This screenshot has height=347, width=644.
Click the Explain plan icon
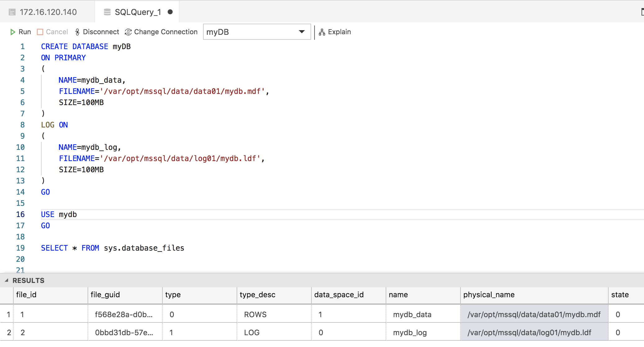[322, 32]
